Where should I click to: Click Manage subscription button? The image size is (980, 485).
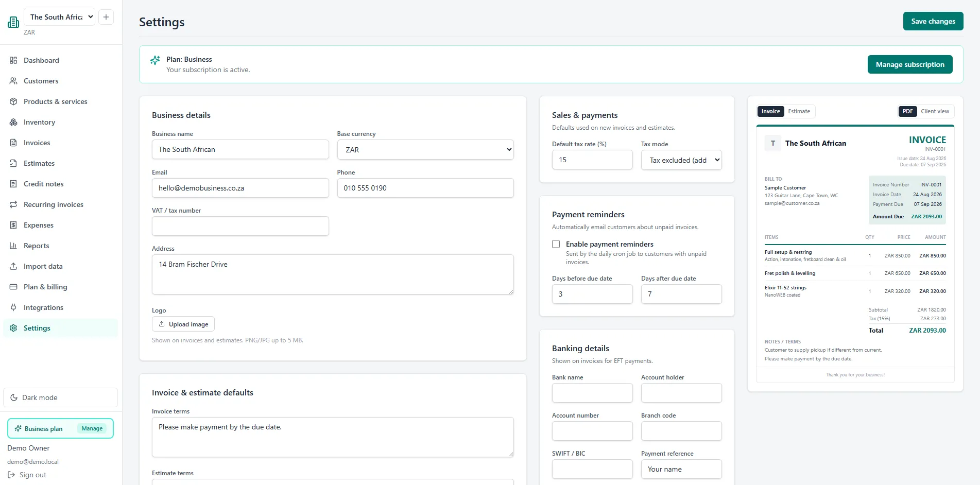[910, 64]
